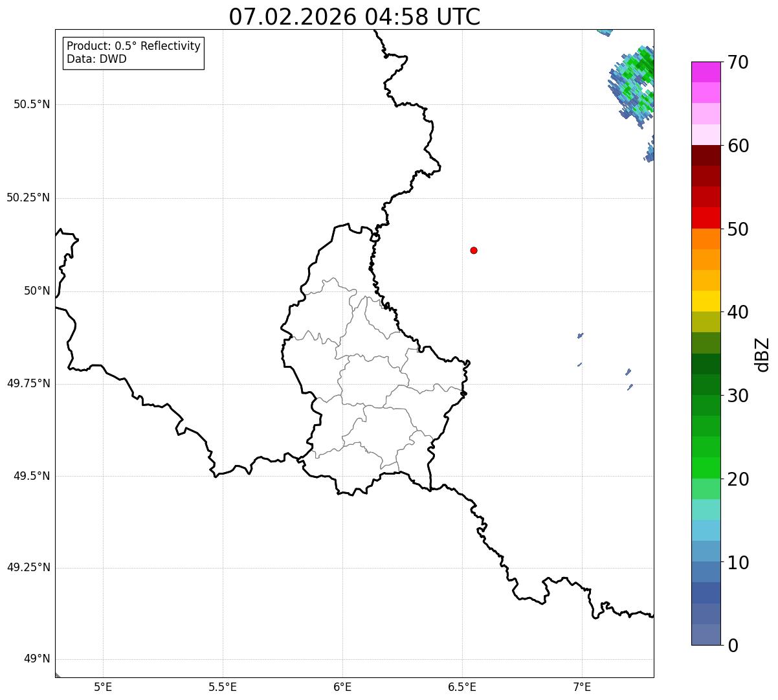Click the latitude label "49.25°N"

click(28, 567)
